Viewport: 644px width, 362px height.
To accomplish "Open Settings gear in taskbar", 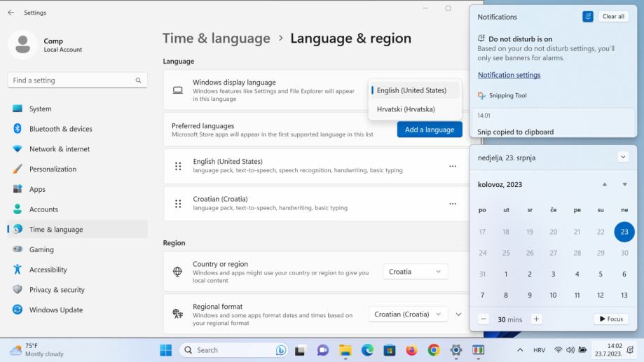I will [x=456, y=350].
